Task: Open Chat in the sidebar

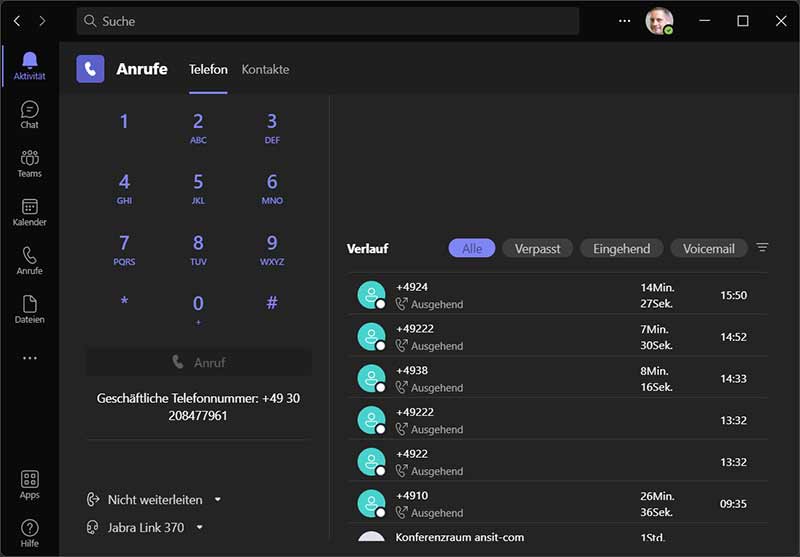Action: [29, 114]
